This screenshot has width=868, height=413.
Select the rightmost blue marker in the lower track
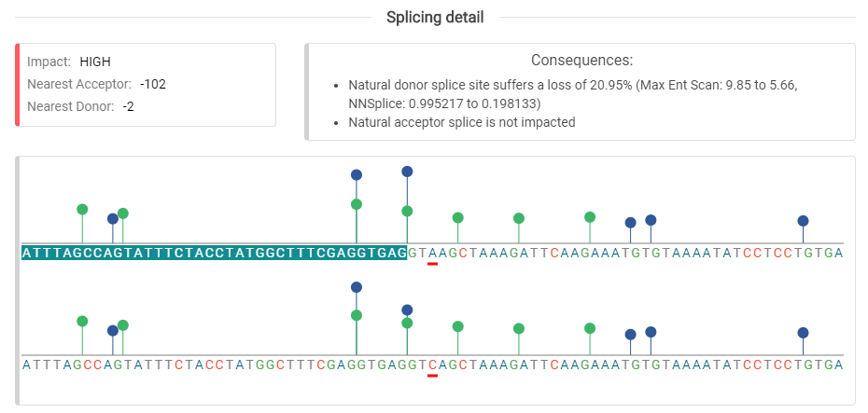(x=803, y=332)
